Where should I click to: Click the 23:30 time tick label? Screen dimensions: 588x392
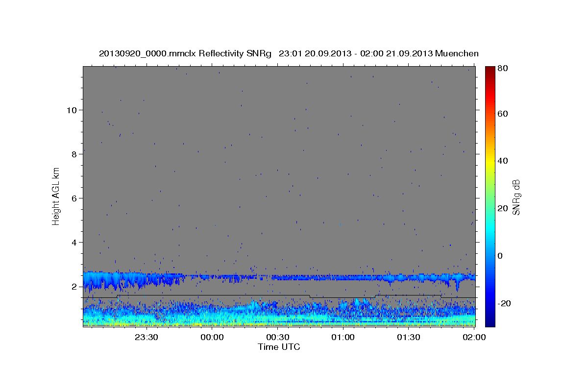tap(147, 337)
